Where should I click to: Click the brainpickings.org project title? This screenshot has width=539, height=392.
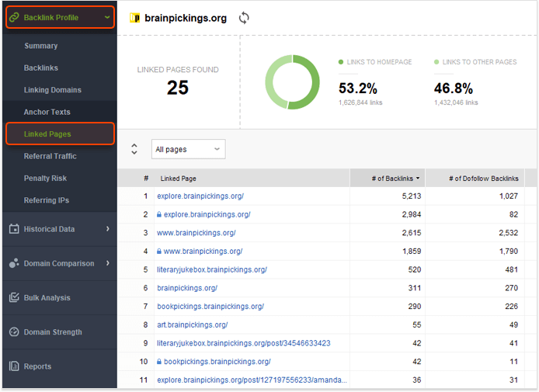click(186, 18)
